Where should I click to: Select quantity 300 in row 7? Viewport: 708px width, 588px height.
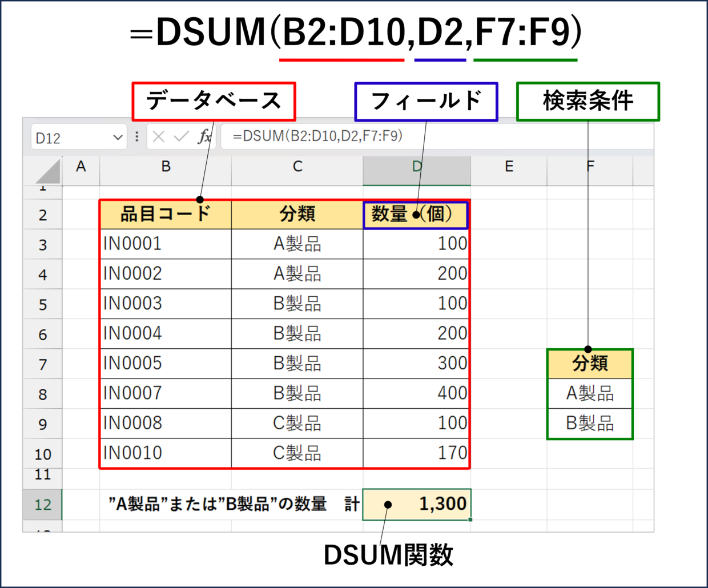click(x=416, y=364)
